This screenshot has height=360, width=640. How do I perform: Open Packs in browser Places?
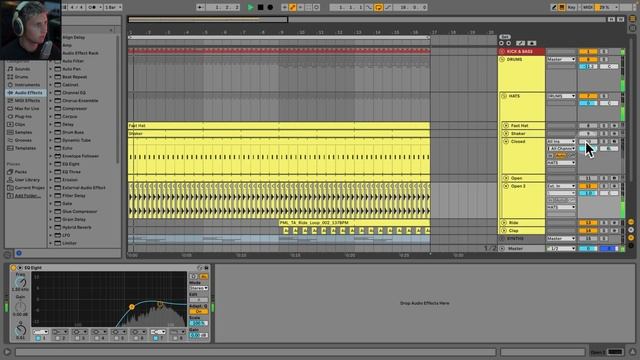(x=20, y=172)
